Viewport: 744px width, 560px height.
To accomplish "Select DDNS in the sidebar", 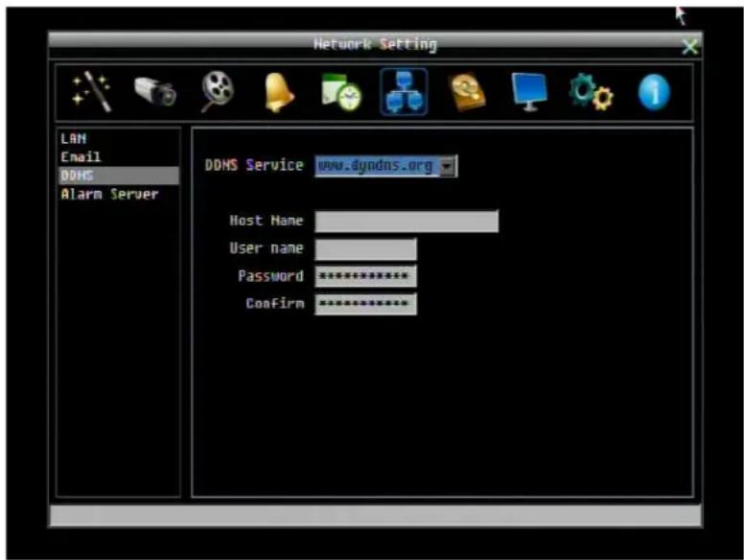I will [x=119, y=175].
